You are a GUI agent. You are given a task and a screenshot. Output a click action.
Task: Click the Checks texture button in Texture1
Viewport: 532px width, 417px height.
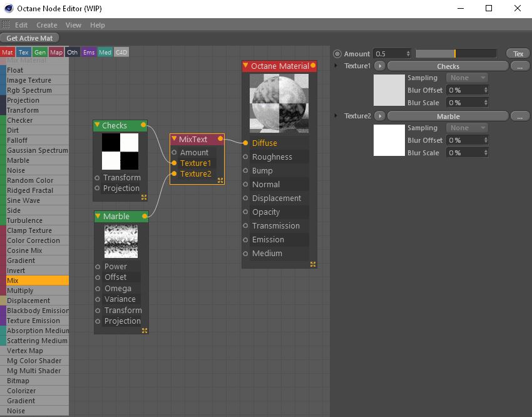pyautogui.click(x=448, y=66)
